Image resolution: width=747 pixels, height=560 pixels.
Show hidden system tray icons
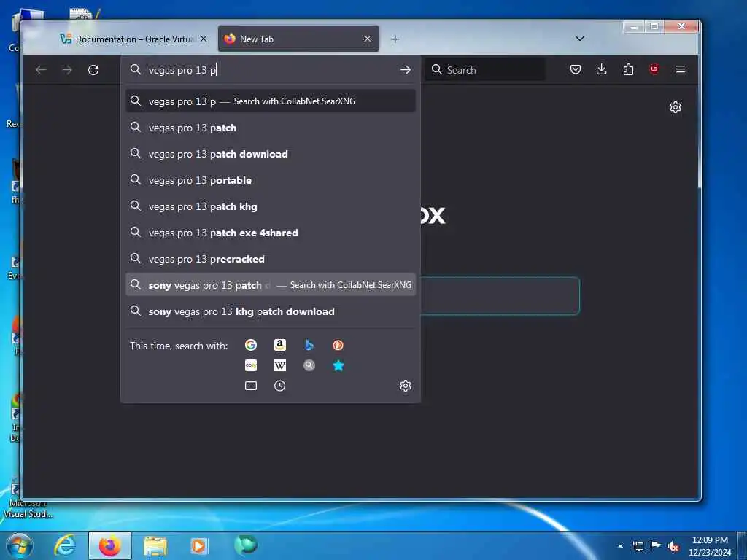pos(620,546)
